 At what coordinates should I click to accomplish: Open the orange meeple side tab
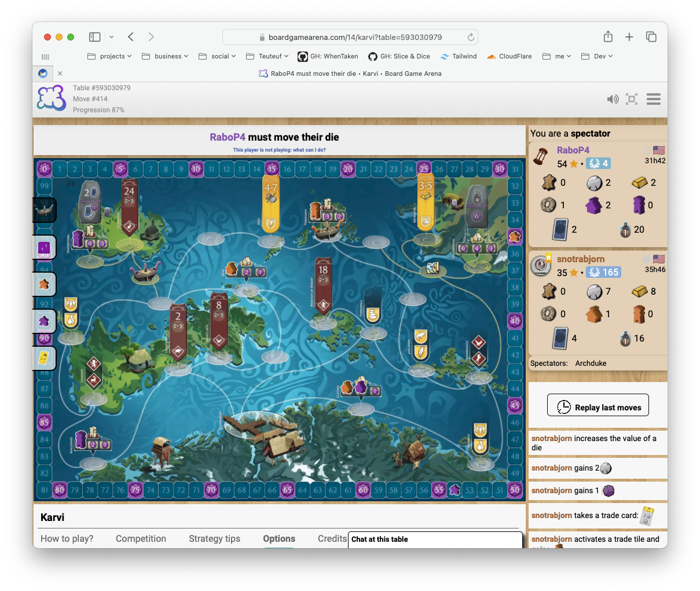point(45,284)
